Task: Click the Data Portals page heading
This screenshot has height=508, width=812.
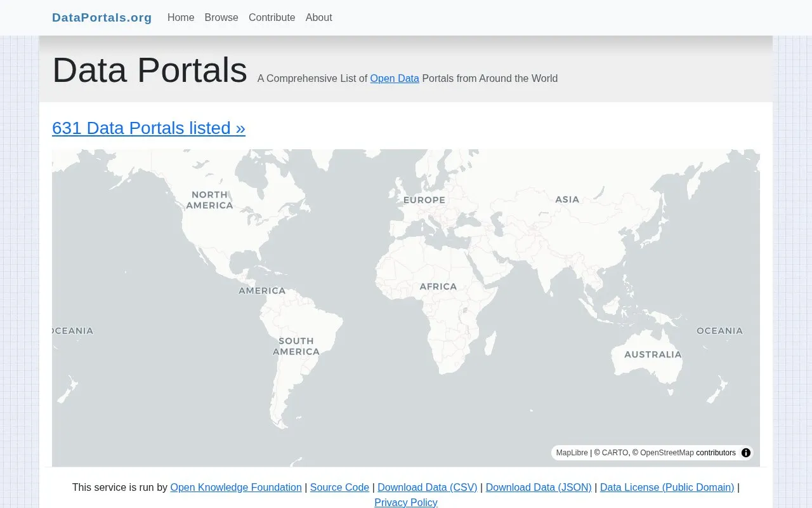Action: coord(150,70)
